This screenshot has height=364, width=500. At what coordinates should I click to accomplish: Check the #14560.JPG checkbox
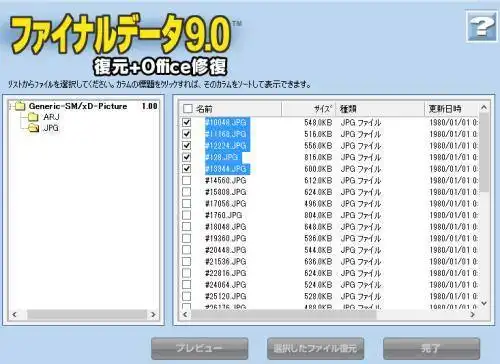(187, 180)
